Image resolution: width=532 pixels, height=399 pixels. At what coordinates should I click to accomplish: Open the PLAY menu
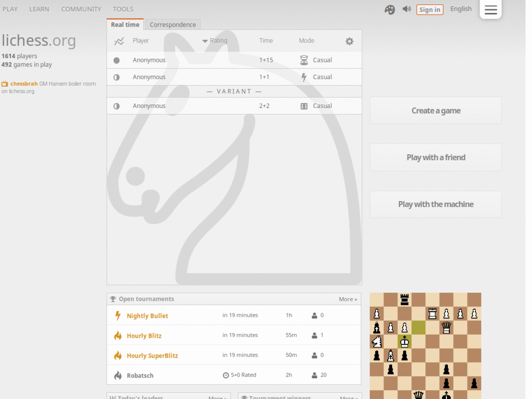(x=10, y=9)
